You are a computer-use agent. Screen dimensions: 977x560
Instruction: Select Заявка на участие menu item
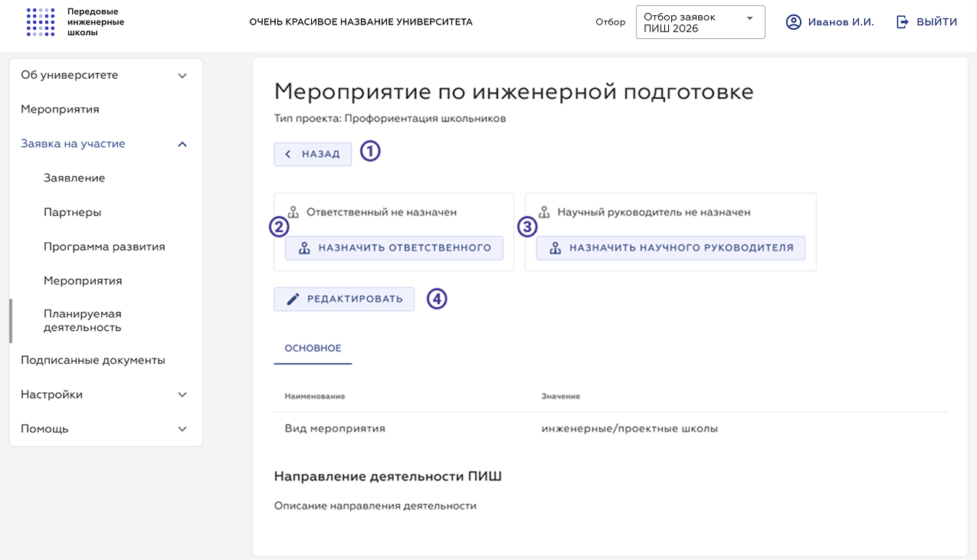(x=73, y=143)
